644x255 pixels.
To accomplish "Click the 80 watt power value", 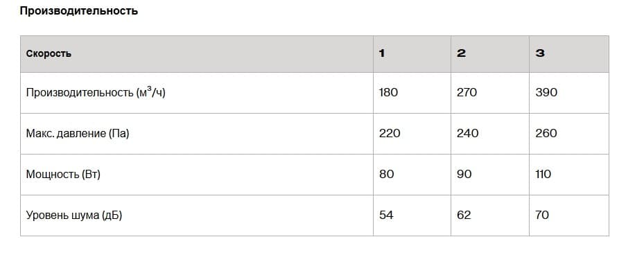I will point(386,175).
